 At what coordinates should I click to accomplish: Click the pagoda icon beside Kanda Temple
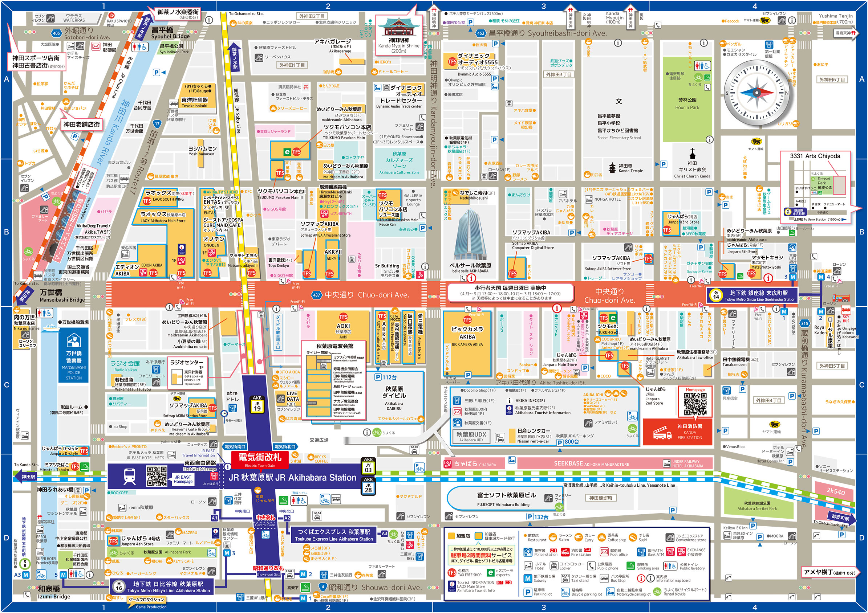[612, 168]
